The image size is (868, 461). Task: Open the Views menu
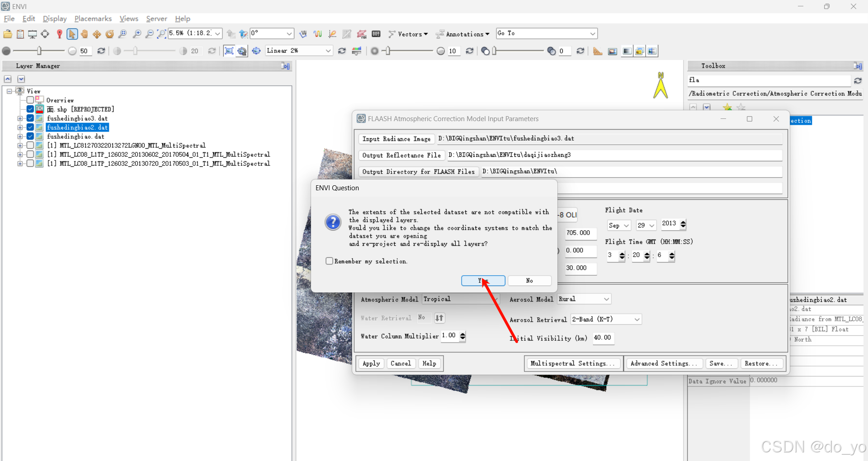pos(129,19)
